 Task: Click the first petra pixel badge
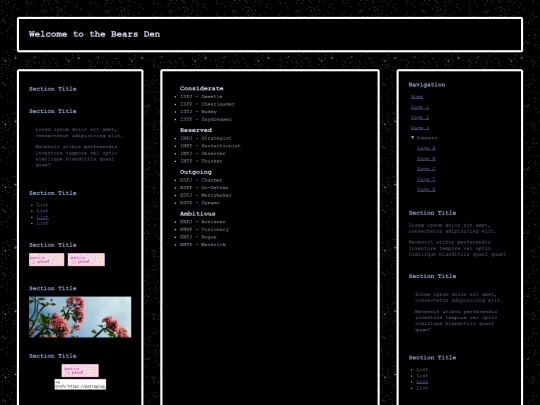click(x=46, y=260)
